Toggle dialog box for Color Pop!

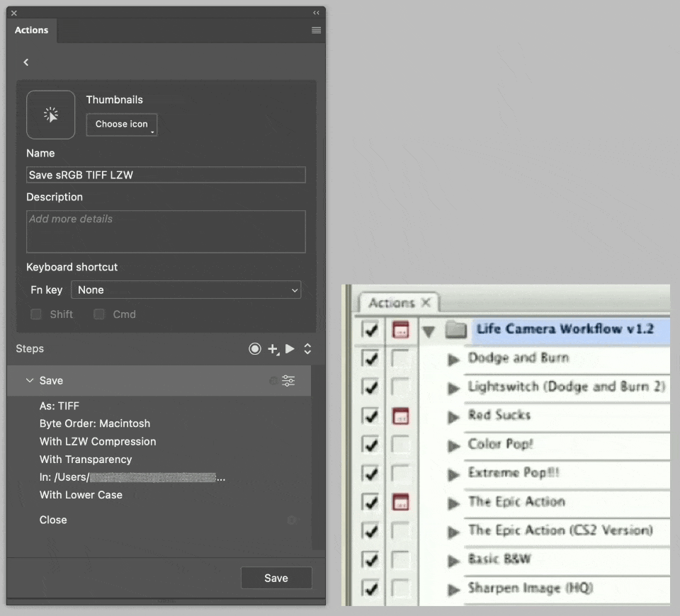400,445
